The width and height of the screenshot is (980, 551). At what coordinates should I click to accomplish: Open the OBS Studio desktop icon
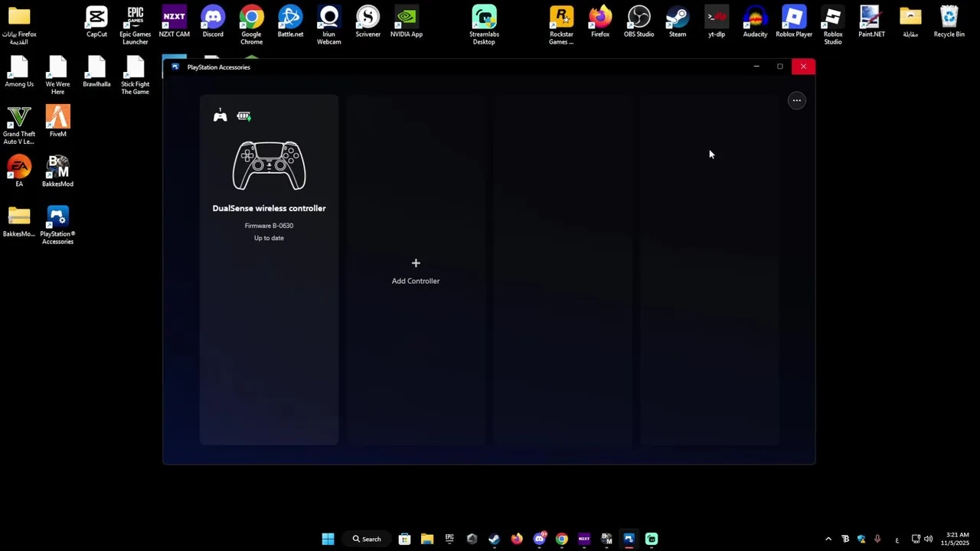pos(639,22)
